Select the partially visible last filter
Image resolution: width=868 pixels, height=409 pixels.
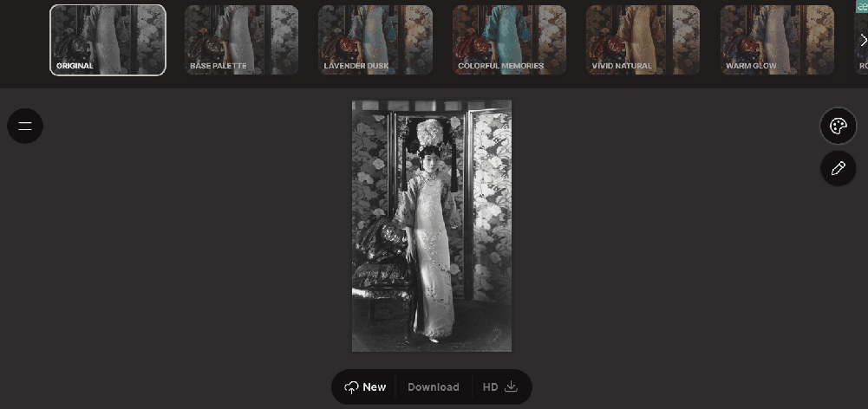(x=861, y=40)
